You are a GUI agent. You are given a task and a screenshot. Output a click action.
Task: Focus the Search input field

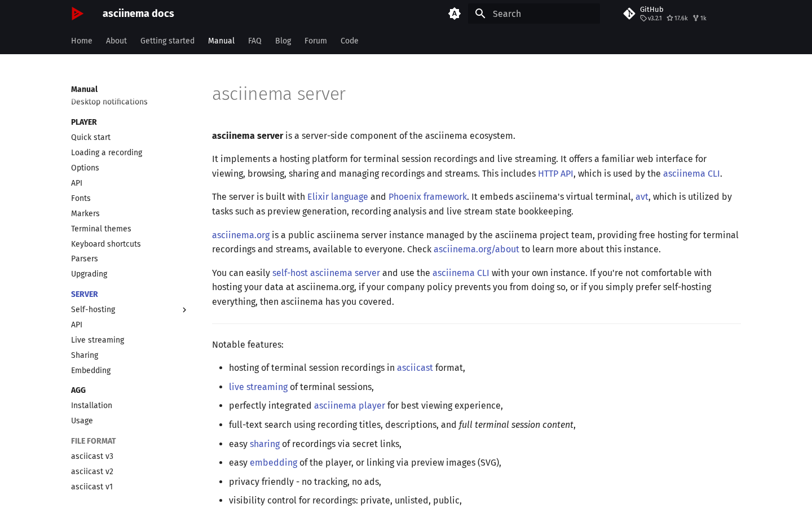[x=534, y=14]
